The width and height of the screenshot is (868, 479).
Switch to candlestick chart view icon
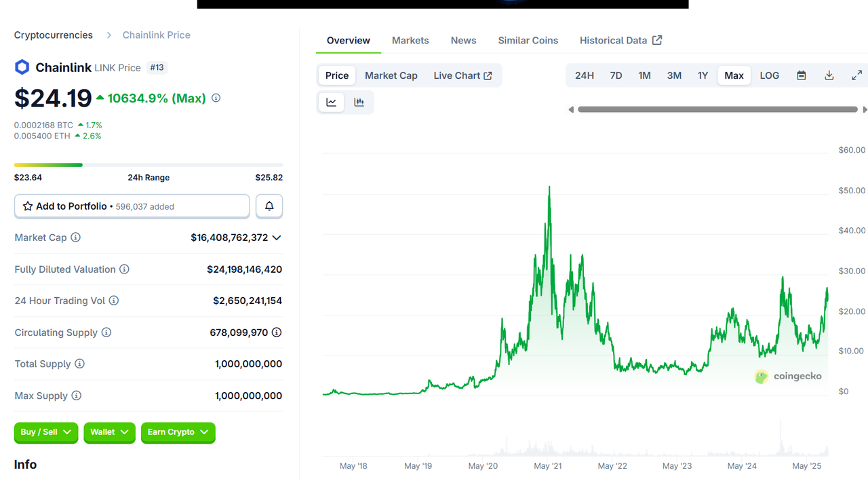pos(359,102)
